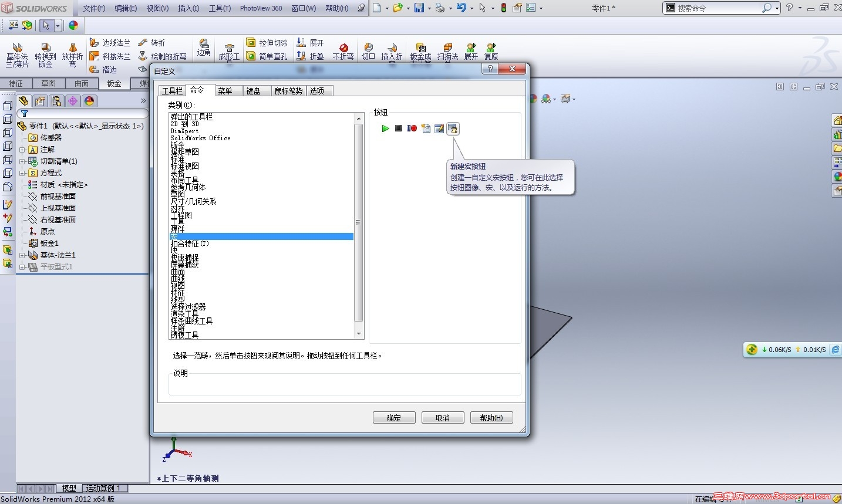842x504 pixels.
Task: Click the 取消 button in dialog
Action: pyautogui.click(x=443, y=418)
